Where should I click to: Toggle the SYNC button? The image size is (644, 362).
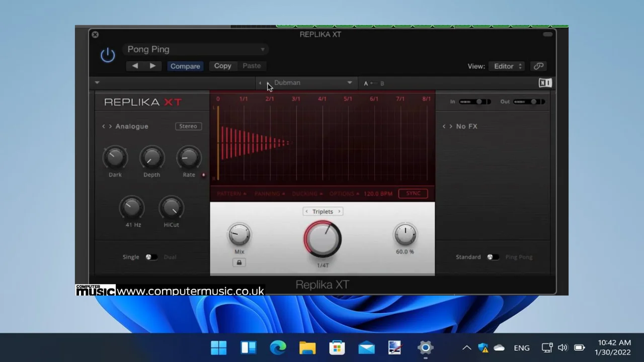click(x=413, y=194)
